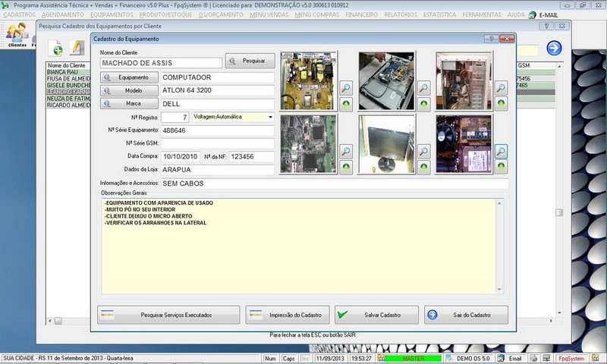Open the AGENDAMENTO menu

[x=63, y=14]
